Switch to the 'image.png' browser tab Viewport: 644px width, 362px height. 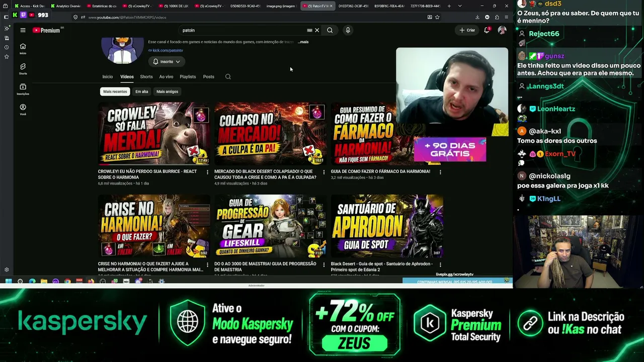tap(281, 6)
